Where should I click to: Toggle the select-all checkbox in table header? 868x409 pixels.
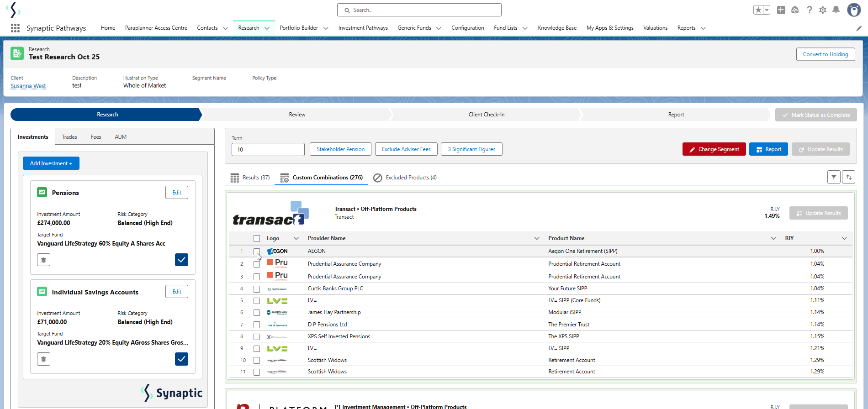coord(257,238)
